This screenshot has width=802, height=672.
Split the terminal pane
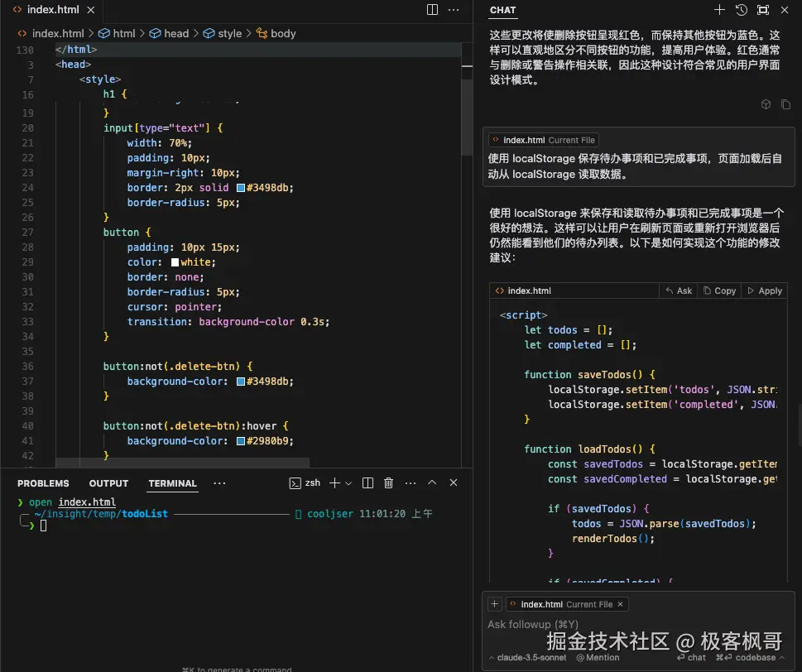coord(367,482)
